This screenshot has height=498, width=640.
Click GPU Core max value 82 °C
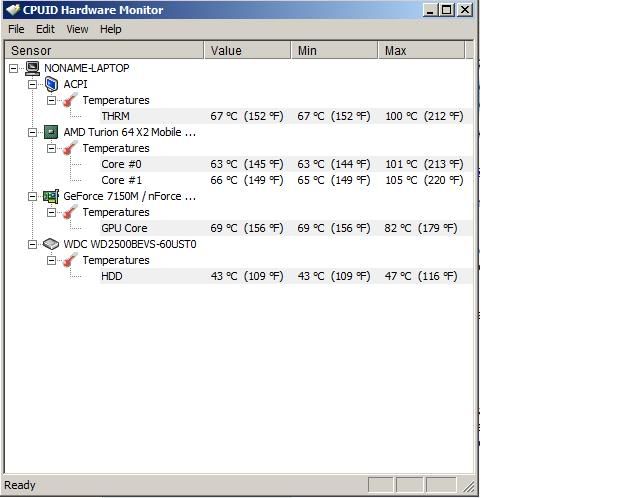pyautogui.click(x=421, y=228)
